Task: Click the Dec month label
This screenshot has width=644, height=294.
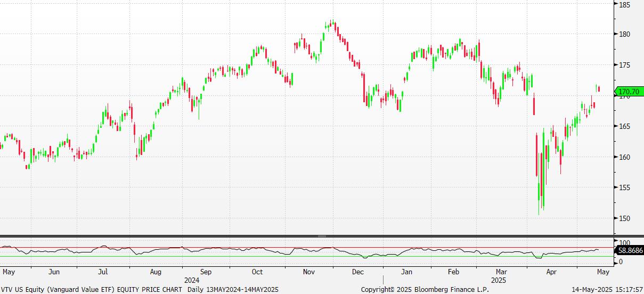Action: coord(358,272)
